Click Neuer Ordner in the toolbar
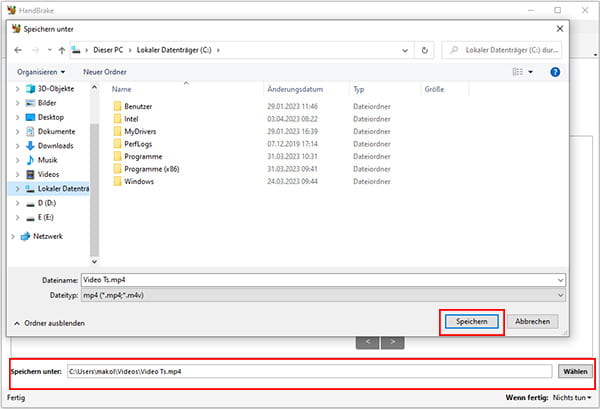 tap(105, 72)
